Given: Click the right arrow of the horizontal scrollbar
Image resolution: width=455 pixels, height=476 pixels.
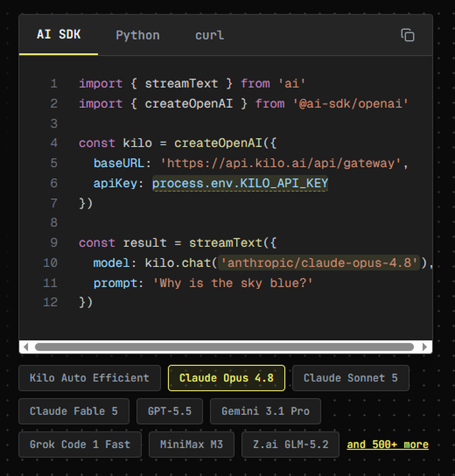Looking at the screenshot, I should coord(425,347).
